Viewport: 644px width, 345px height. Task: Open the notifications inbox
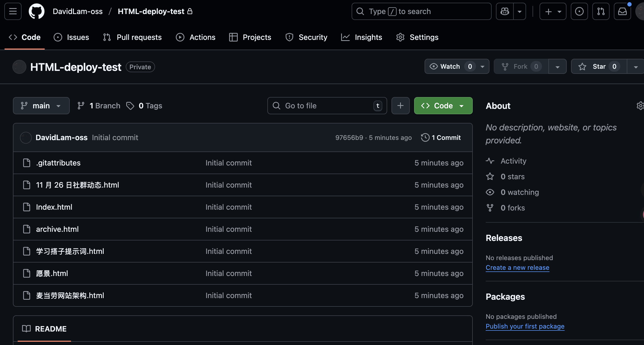622,11
